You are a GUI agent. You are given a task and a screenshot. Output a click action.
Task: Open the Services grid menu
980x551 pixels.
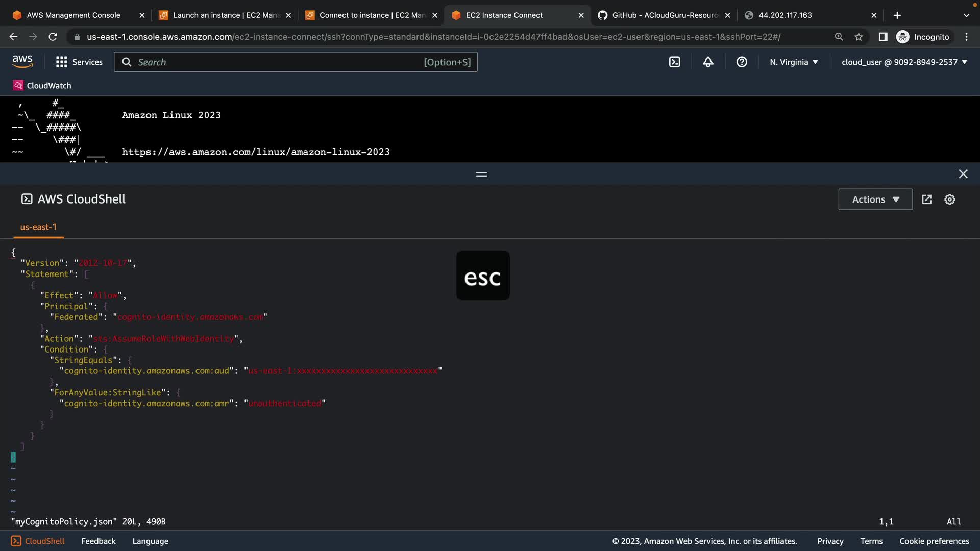[79, 62]
